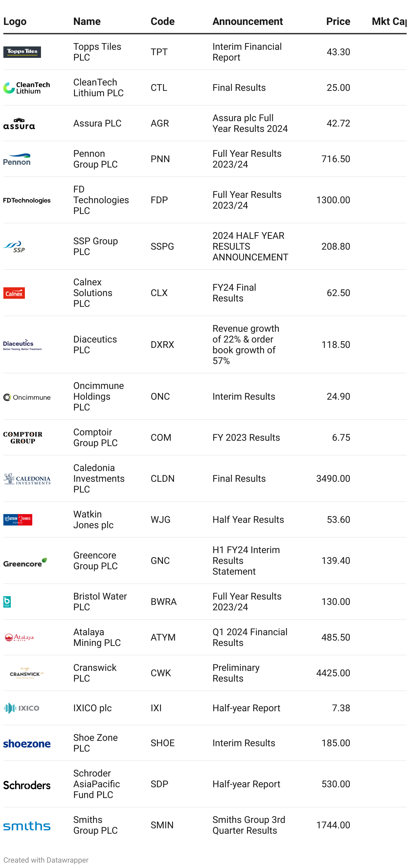Click the Bristol Water logo icon
410x868 pixels.
click(7, 602)
